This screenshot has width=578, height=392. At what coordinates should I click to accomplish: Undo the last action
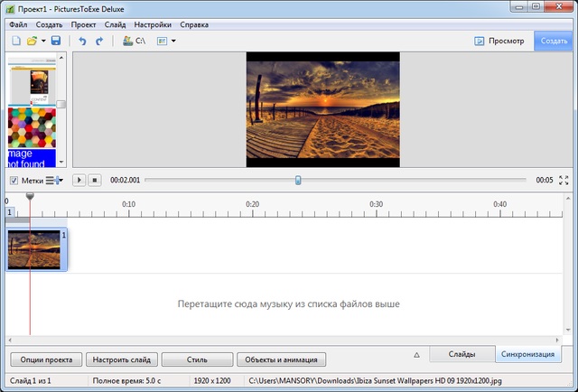(82, 42)
